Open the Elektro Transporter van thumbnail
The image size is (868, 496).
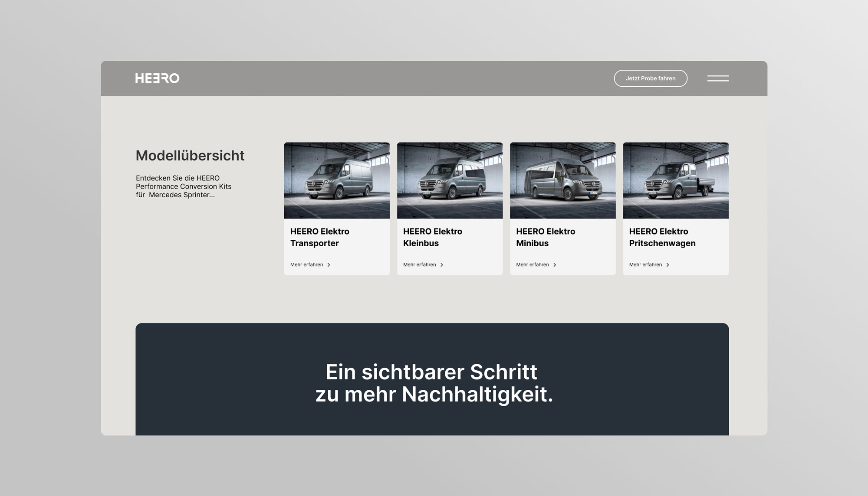337,180
